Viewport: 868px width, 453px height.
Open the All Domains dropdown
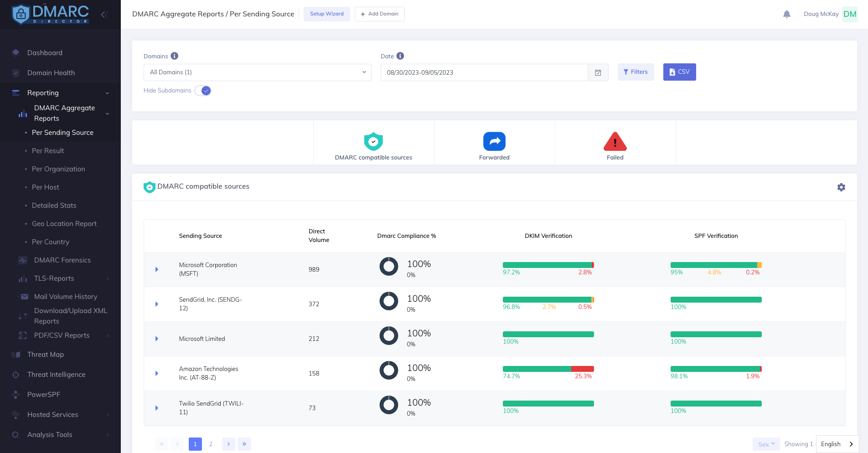[x=258, y=72]
